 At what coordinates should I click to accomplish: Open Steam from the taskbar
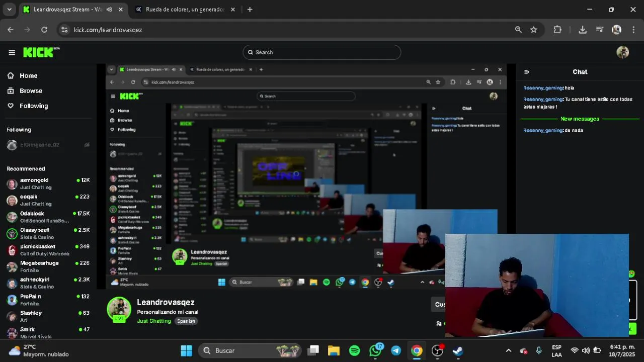(458, 350)
